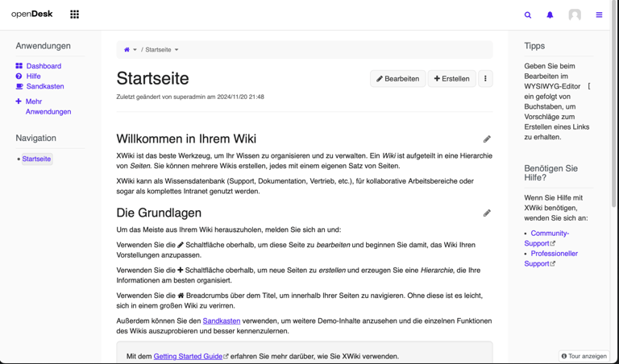Click the 'Anwendungen' panel heading

click(43, 46)
